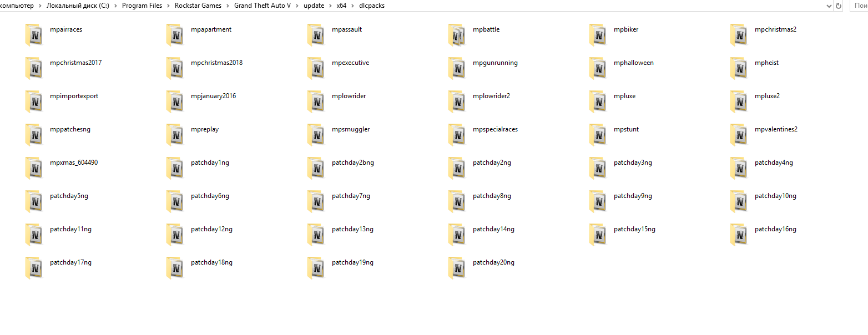The width and height of the screenshot is (868, 335).
Task: Select the mpvalentines2 folder icon
Action: click(x=739, y=135)
